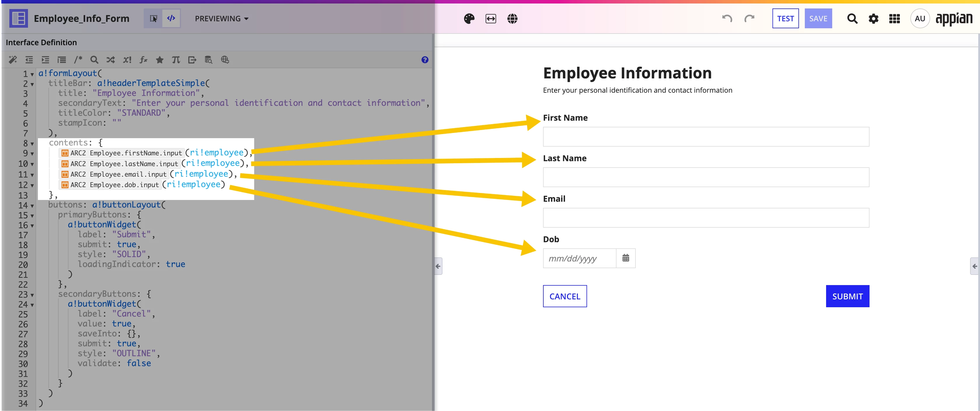The width and height of the screenshot is (980, 411).
Task: Open the apps grid navigation menu
Action: pyautogui.click(x=894, y=19)
